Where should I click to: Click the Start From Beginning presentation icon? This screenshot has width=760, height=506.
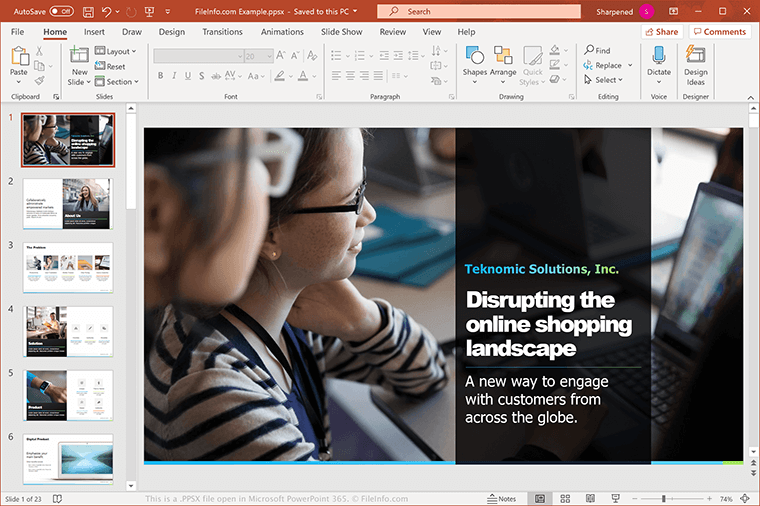(149, 12)
